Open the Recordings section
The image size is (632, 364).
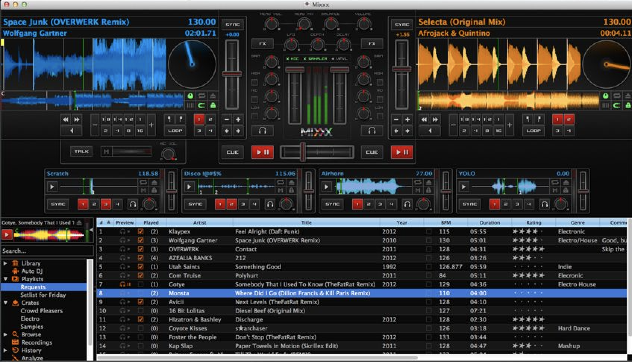pos(37,342)
